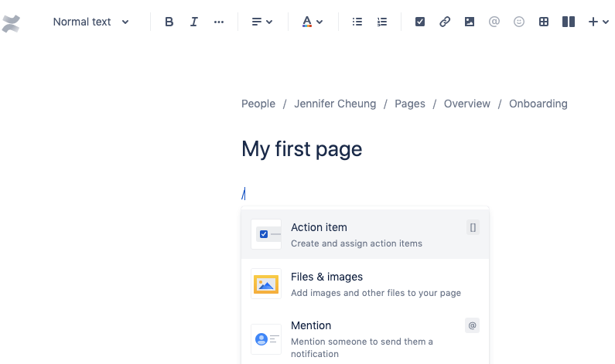Open more formatting options ellipsis
Image resolution: width=615 pixels, height=364 pixels.
[x=219, y=22]
